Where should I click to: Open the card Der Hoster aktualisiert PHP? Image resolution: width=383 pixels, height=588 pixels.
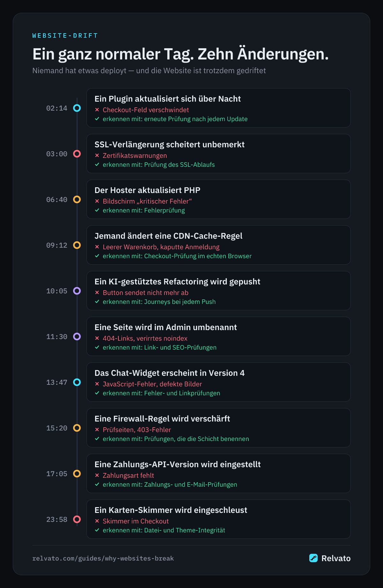219,199
